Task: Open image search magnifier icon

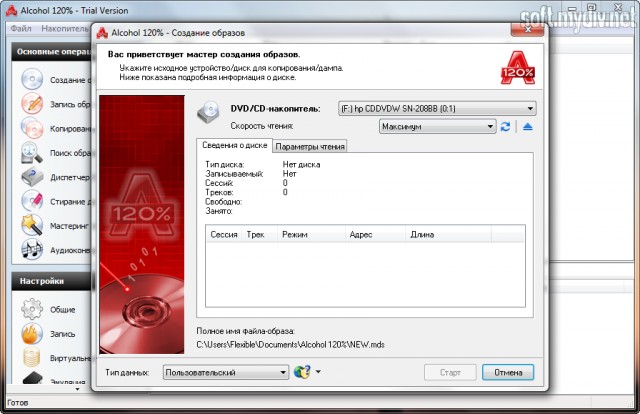Action: pos(32,152)
